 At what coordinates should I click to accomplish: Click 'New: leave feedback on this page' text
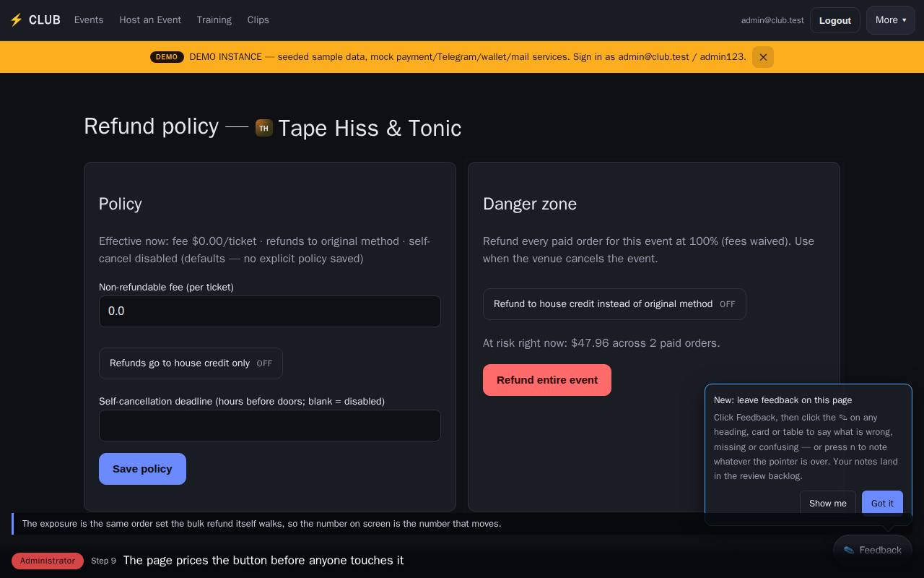pos(783,400)
